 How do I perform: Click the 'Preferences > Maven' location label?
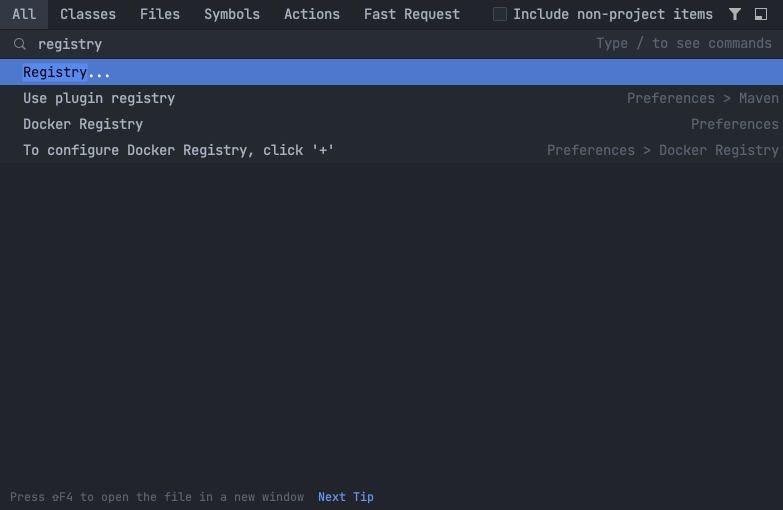tap(702, 98)
